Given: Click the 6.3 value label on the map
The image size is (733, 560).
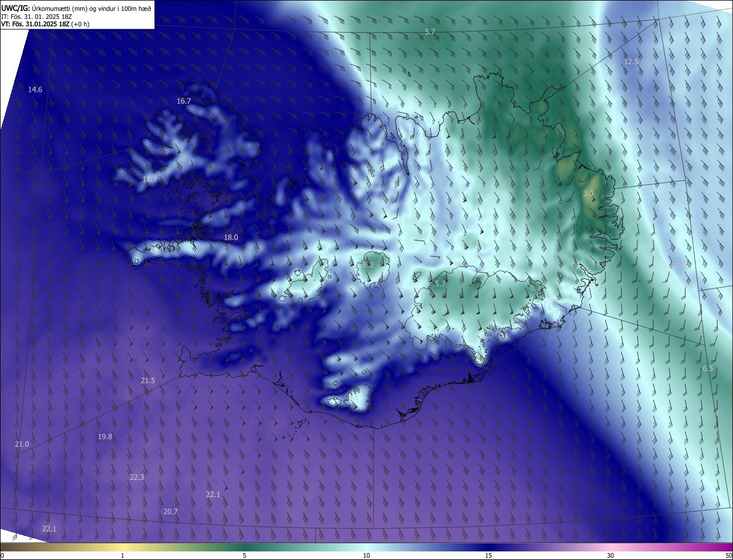Looking at the screenshot, I should [536, 289].
